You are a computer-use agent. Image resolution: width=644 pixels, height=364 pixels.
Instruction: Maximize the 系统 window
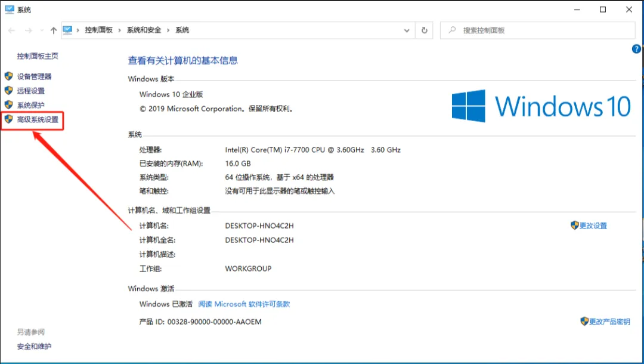click(603, 10)
